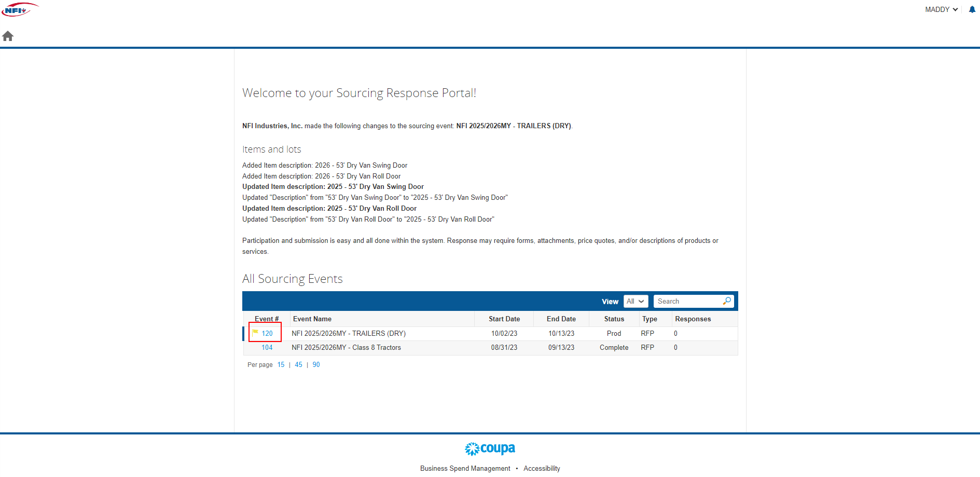
Task: Open event number 120
Action: pos(267,333)
